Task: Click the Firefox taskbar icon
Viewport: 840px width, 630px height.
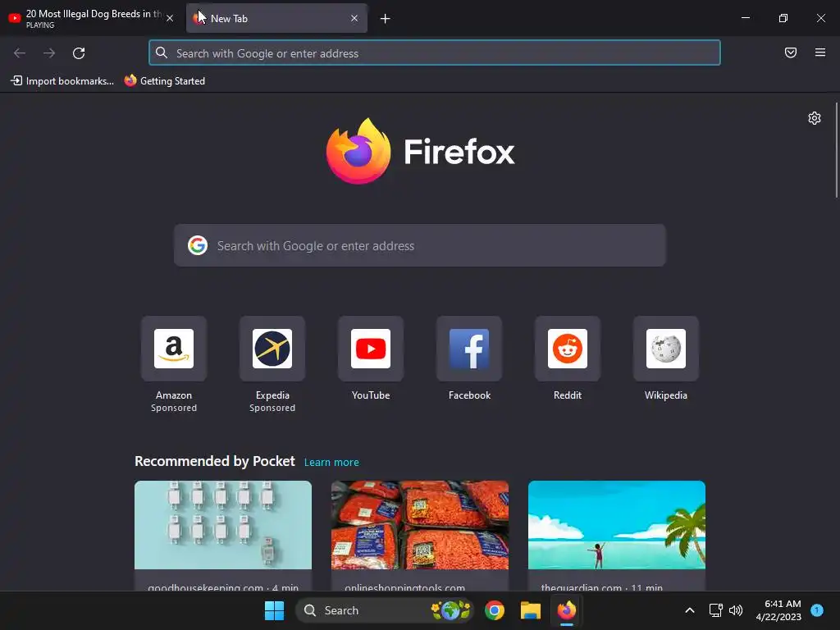Action: coord(567,610)
